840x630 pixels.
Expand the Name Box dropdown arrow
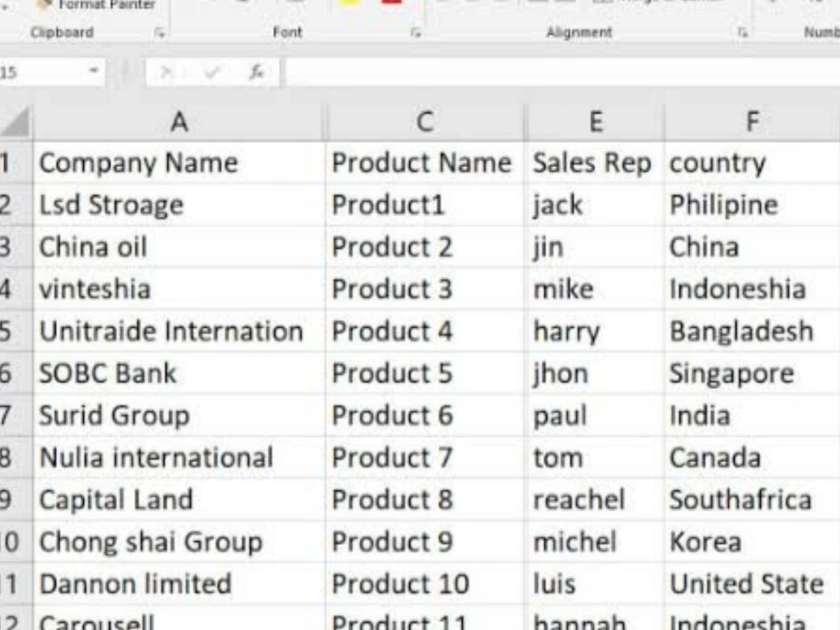click(x=94, y=71)
